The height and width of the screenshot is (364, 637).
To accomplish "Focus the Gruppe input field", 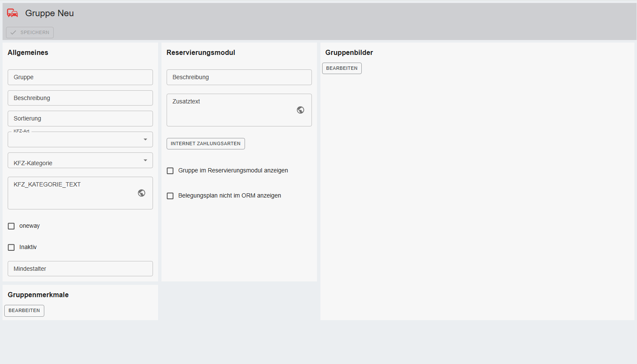I will [80, 77].
